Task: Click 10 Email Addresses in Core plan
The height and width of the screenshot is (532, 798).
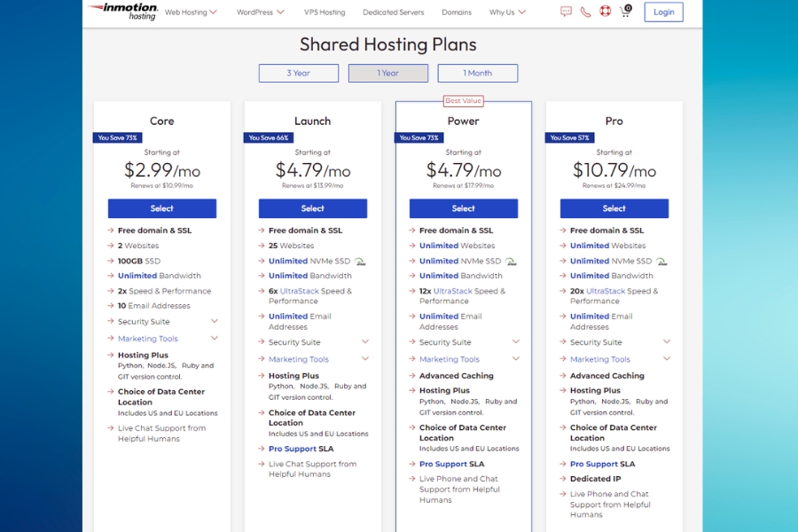Action: (x=153, y=305)
